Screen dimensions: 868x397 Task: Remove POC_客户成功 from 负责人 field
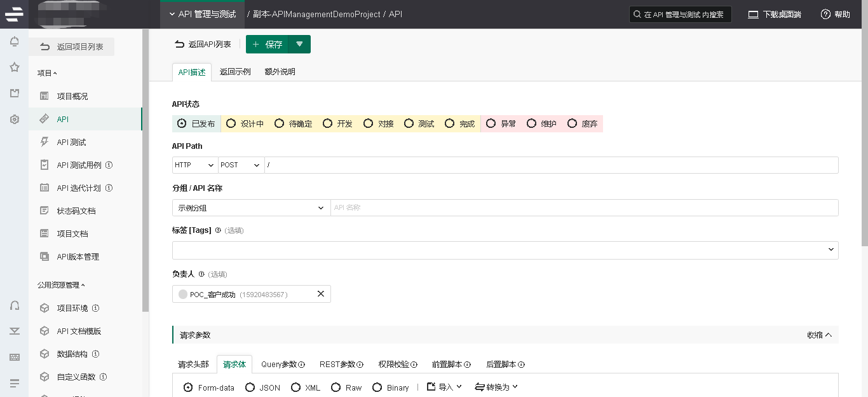(x=320, y=294)
